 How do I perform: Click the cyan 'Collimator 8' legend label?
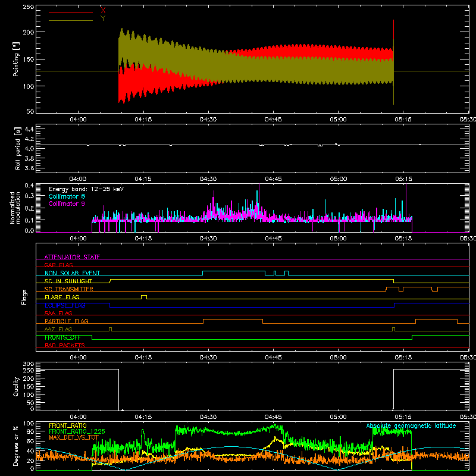(67, 196)
